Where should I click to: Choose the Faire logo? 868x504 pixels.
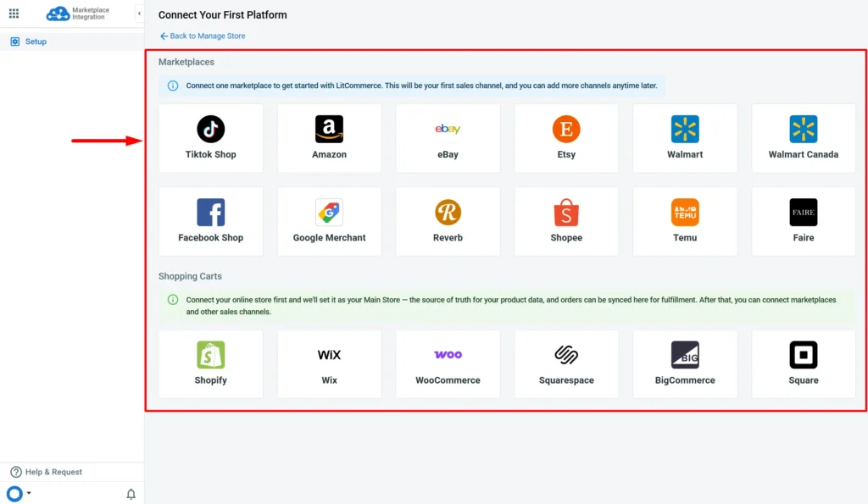click(804, 213)
